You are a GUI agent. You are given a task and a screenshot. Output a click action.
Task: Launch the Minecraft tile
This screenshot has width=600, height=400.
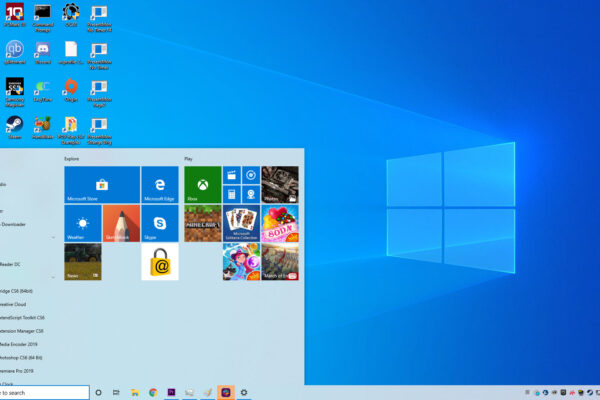point(202,223)
